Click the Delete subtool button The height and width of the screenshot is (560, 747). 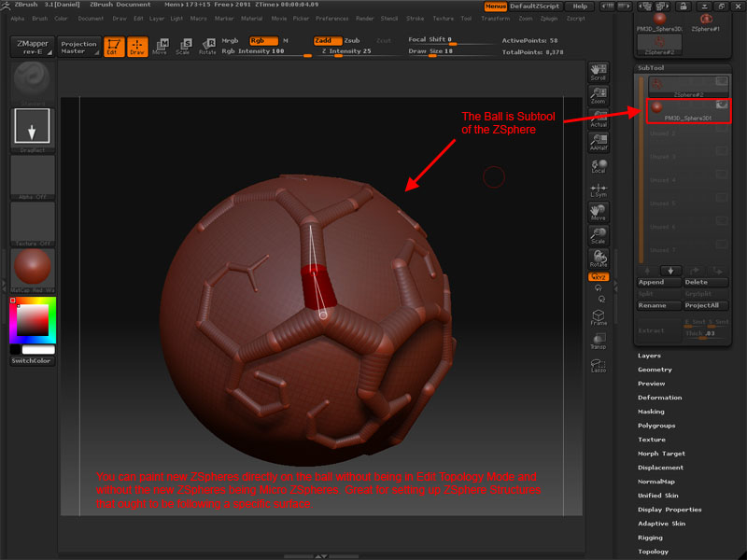(x=706, y=283)
